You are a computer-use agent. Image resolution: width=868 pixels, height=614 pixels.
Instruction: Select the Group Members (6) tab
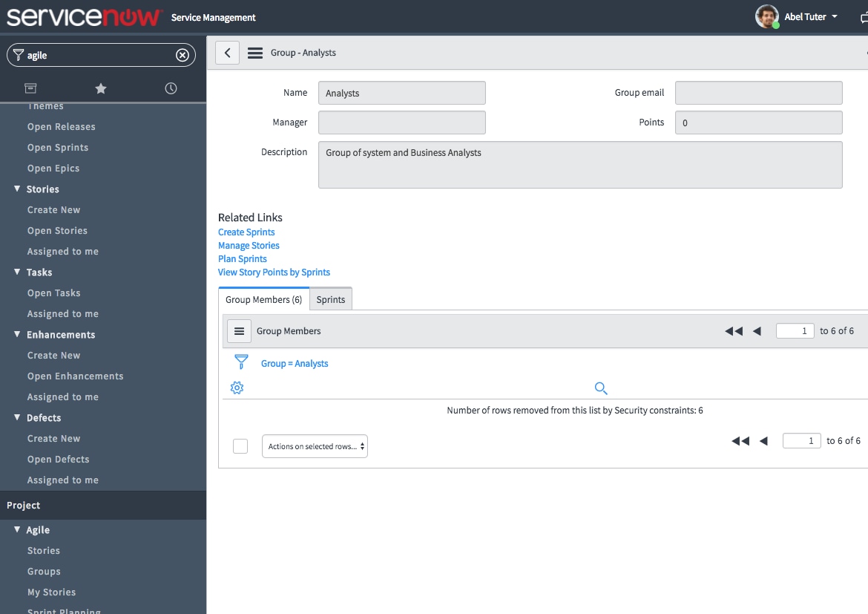tap(263, 299)
